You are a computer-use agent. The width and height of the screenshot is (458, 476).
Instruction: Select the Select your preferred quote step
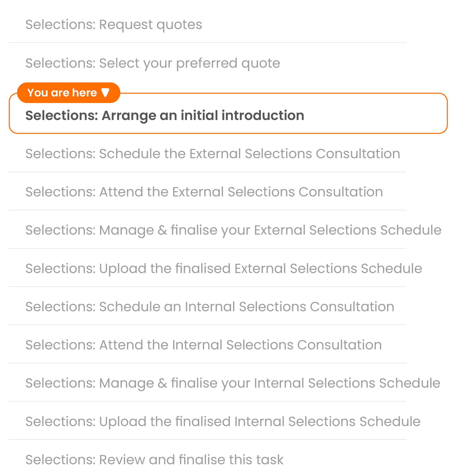click(153, 63)
